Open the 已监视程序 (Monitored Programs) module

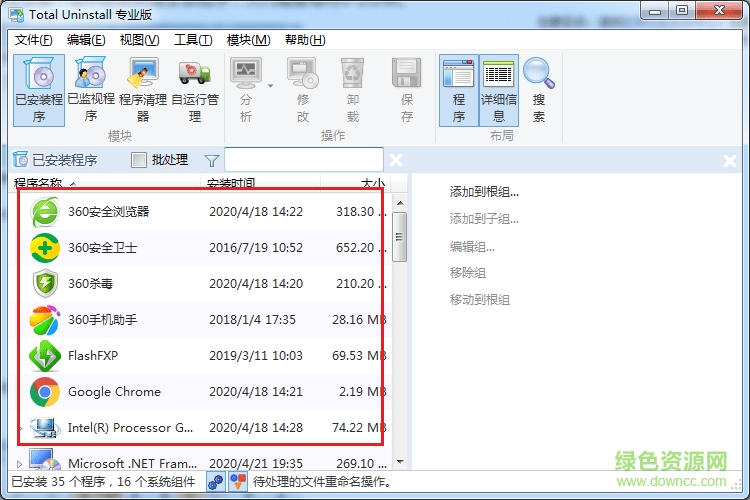point(91,90)
